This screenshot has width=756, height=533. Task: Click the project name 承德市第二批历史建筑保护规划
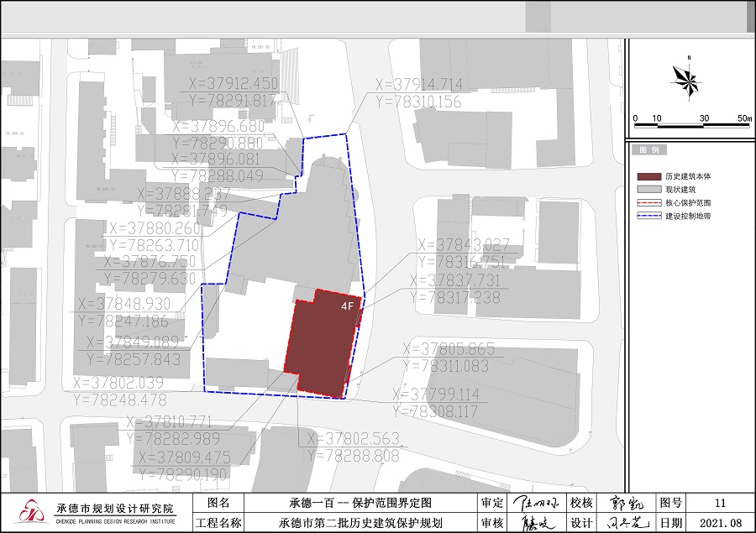tap(361, 522)
